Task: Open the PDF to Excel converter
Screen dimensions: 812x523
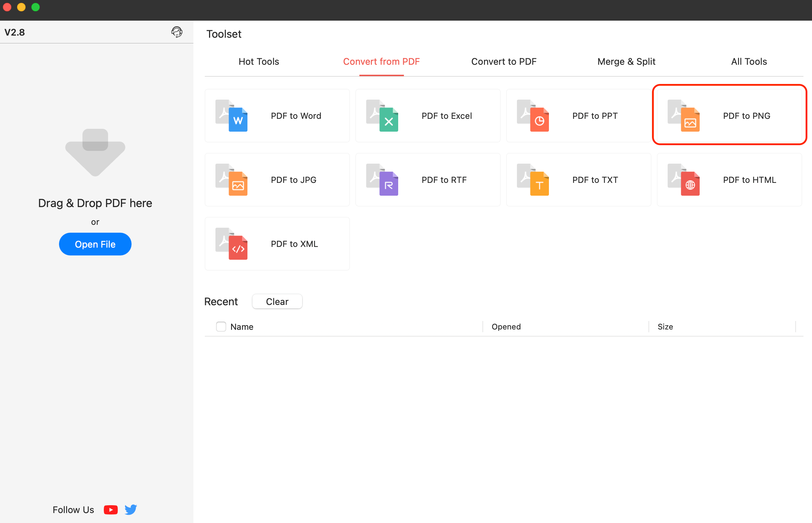Action: point(428,115)
